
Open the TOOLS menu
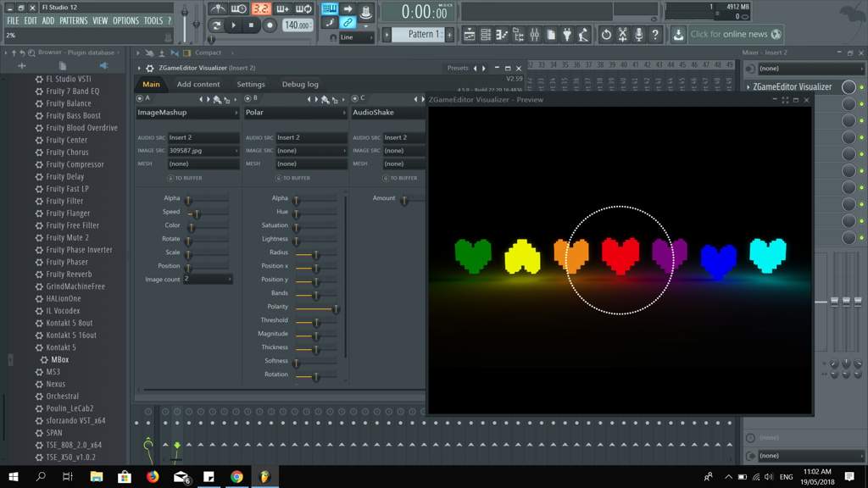tap(153, 20)
